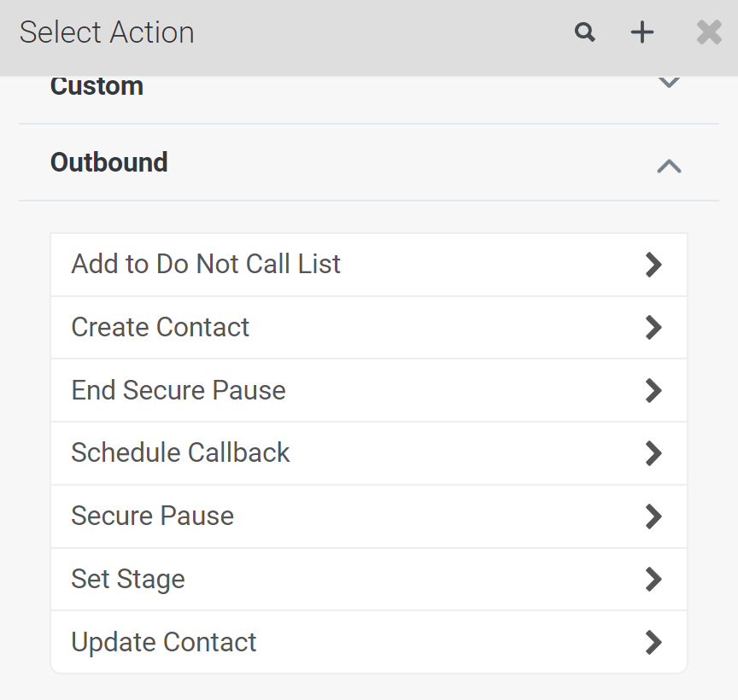
Task: Click the plus icon in header
Action: point(641,32)
